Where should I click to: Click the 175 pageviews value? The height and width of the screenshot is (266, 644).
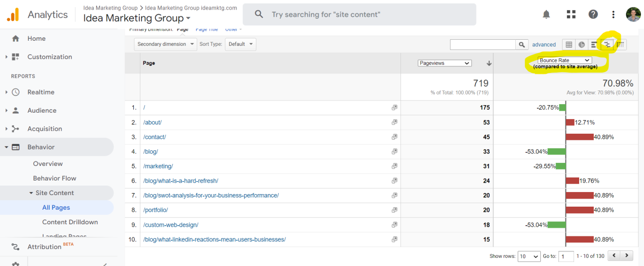point(485,108)
